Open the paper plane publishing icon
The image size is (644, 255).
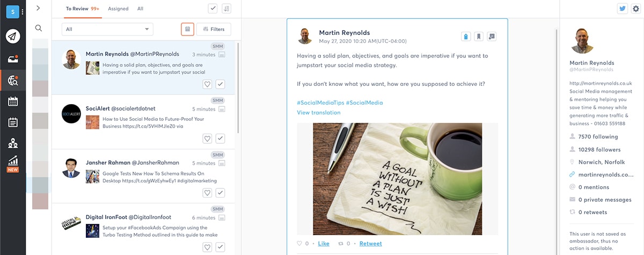[13, 36]
